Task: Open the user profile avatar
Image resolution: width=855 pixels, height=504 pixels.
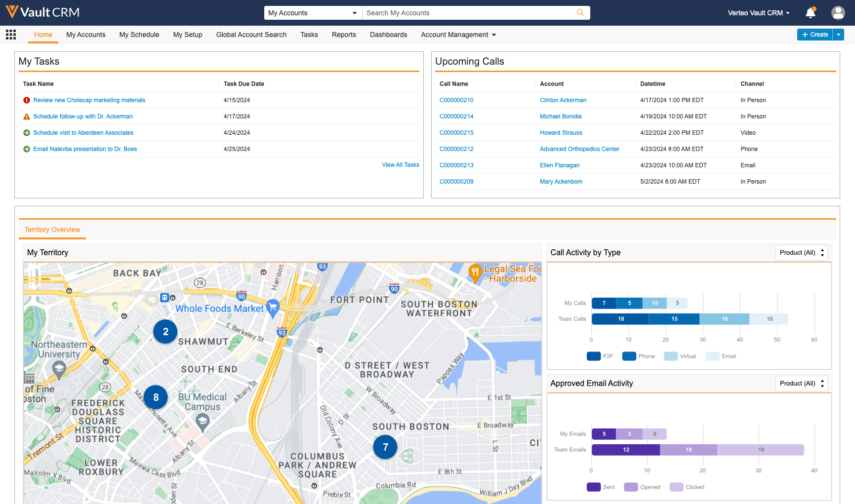Action: click(x=838, y=13)
